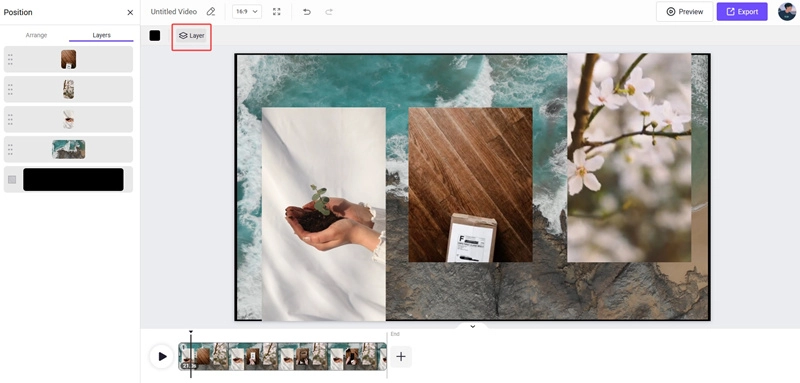Select the wood texture layer thumbnail

pyautogui.click(x=68, y=59)
